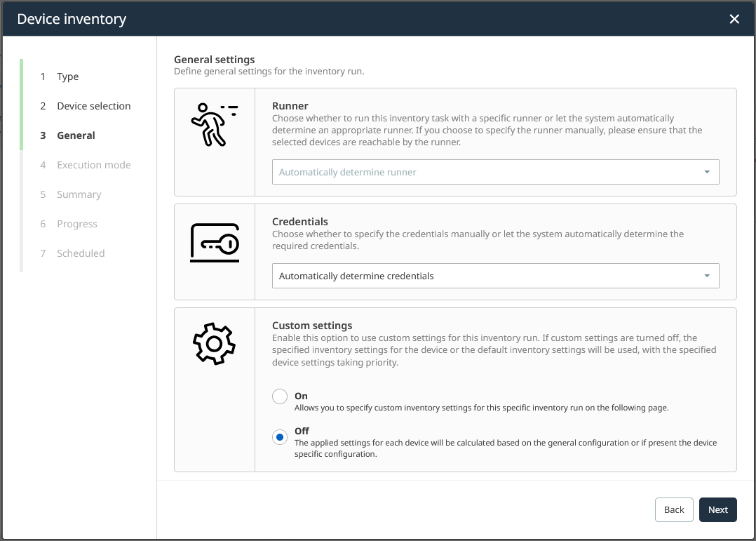
Task: Click the key Credentials icon
Action: tap(214, 243)
